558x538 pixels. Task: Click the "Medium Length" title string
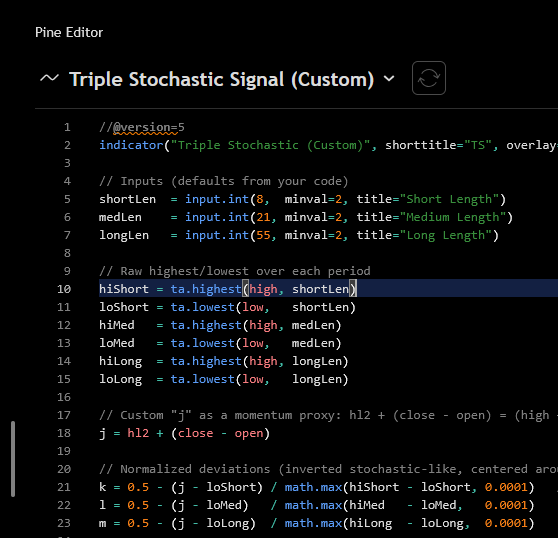click(x=453, y=217)
